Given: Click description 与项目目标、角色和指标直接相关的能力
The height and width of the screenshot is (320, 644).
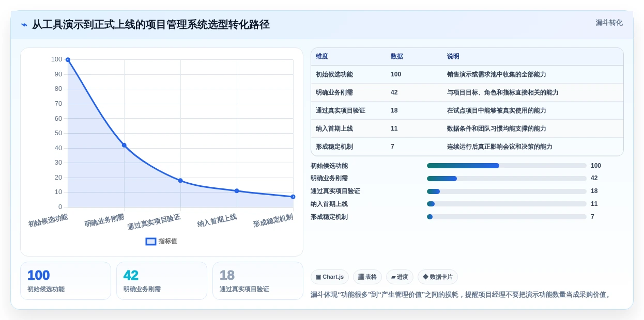Looking at the screenshot, I should [x=503, y=92].
